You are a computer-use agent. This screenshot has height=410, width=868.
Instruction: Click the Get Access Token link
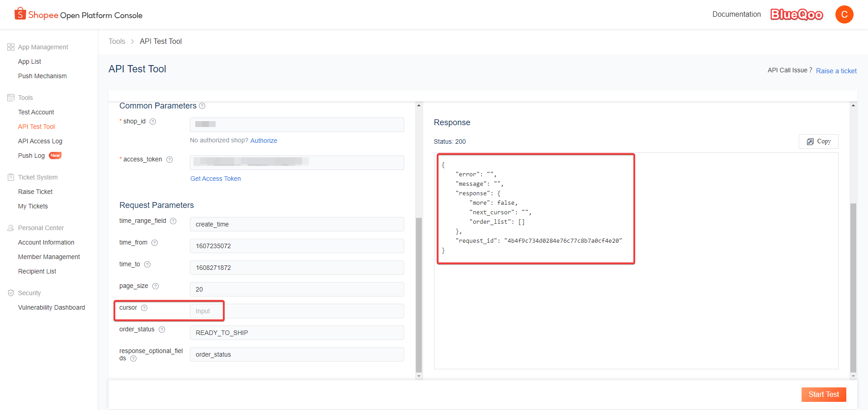pyautogui.click(x=215, y=179)
